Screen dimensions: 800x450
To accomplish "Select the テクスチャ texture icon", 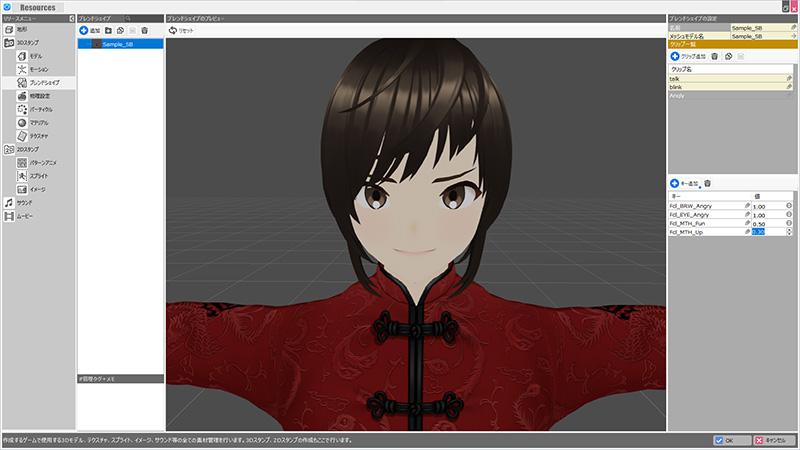I will 22,135.
